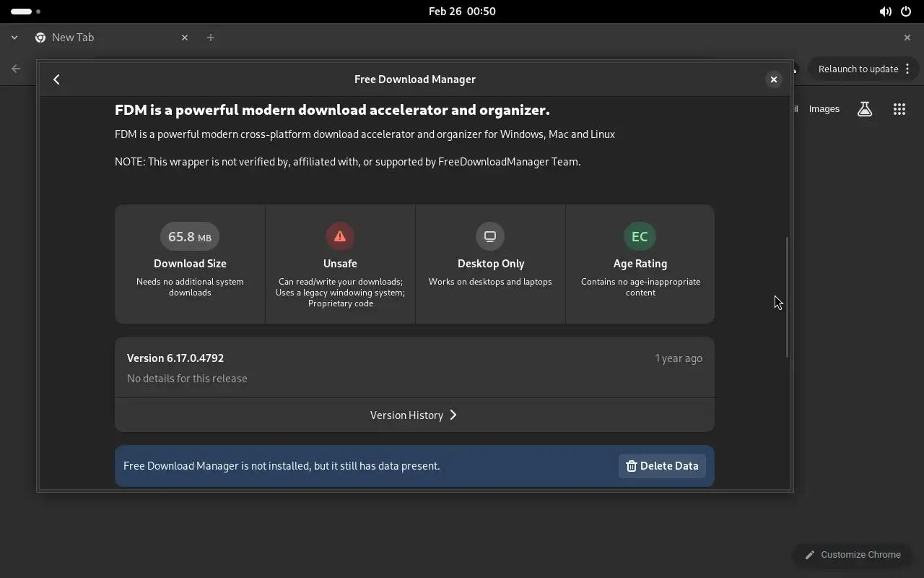The image size is (924, 578).
Task: Select Version 6.17.0.4792 release row
Action: pyautogui.click(x=414, y=368)
